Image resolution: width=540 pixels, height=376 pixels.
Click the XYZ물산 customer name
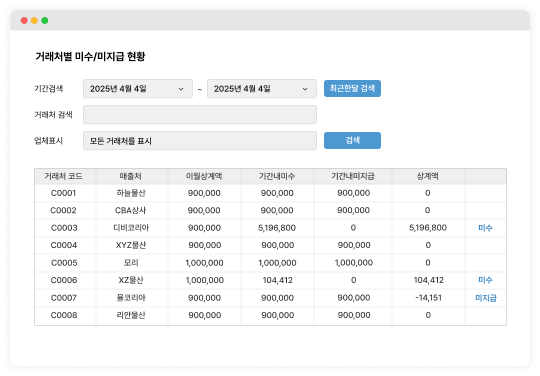tap(131, 245)
